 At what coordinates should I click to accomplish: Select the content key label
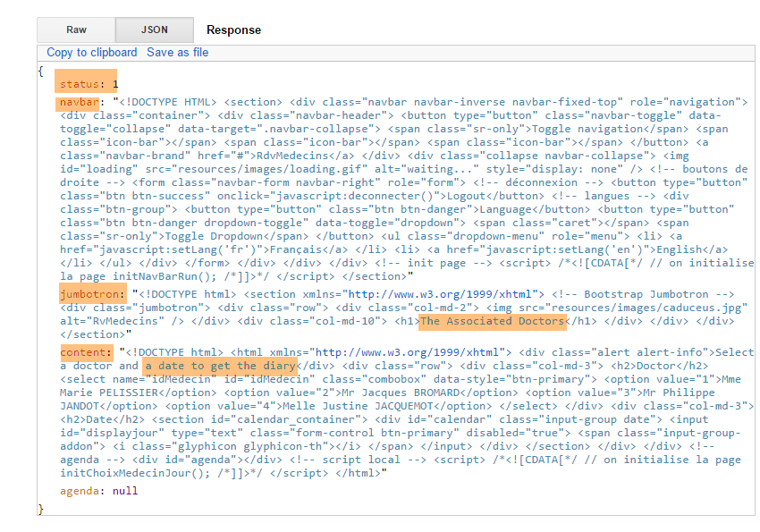point(85,352)
